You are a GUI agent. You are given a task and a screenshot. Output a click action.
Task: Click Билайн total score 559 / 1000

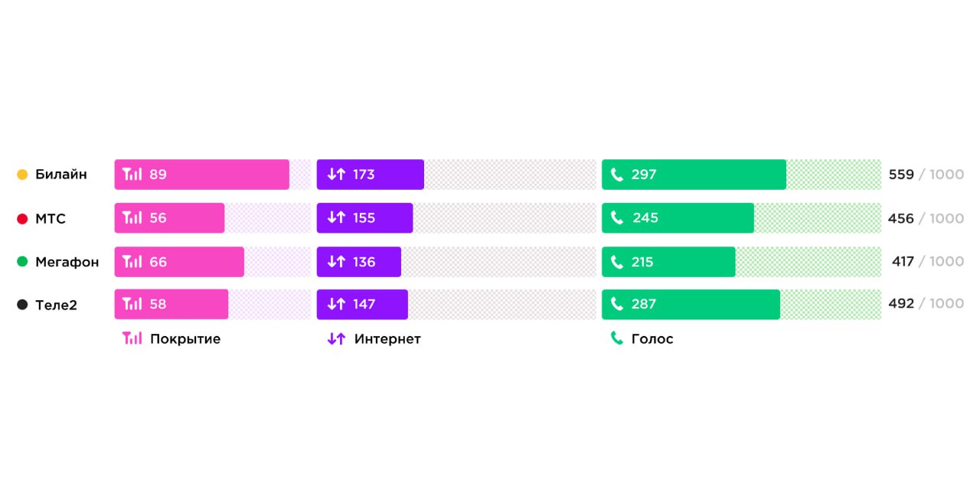pyautogui.click(x=926, y=175)
